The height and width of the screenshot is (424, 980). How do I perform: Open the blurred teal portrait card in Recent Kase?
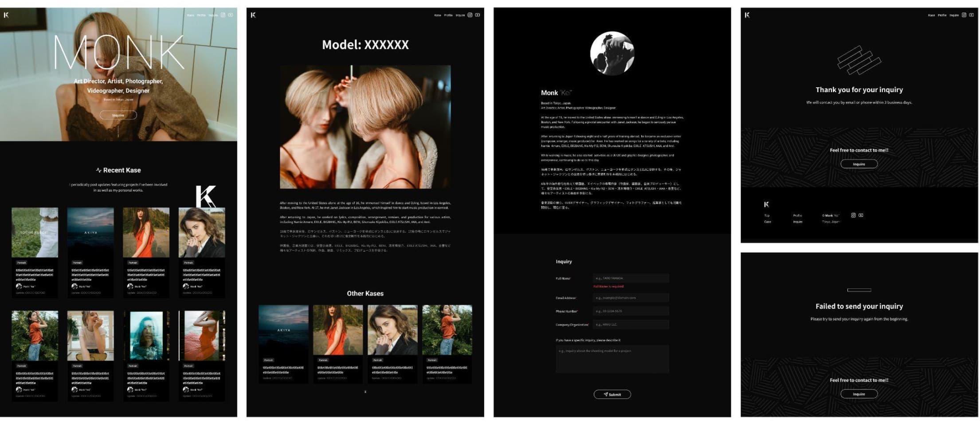(146, 356)
